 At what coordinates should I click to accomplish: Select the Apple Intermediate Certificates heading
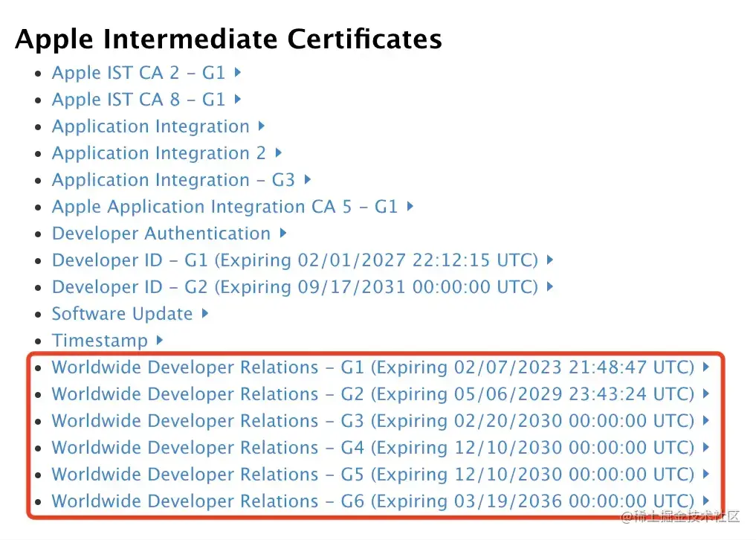click(228, 39)
